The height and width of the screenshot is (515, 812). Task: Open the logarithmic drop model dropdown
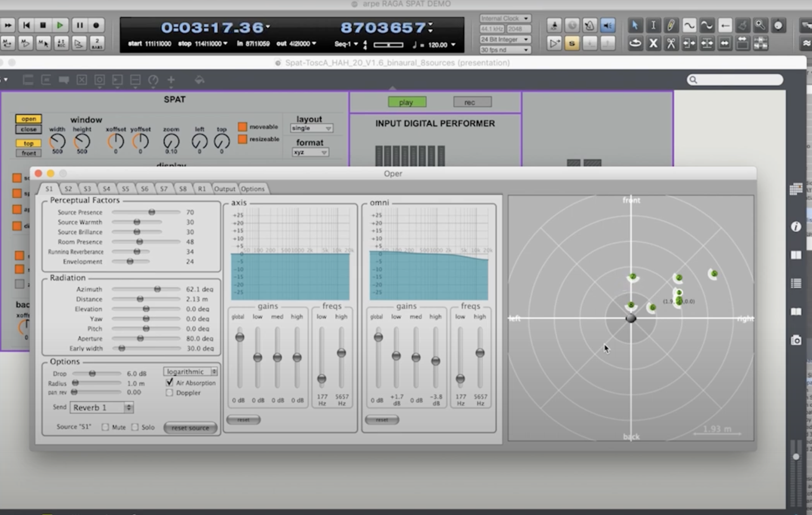190,372
